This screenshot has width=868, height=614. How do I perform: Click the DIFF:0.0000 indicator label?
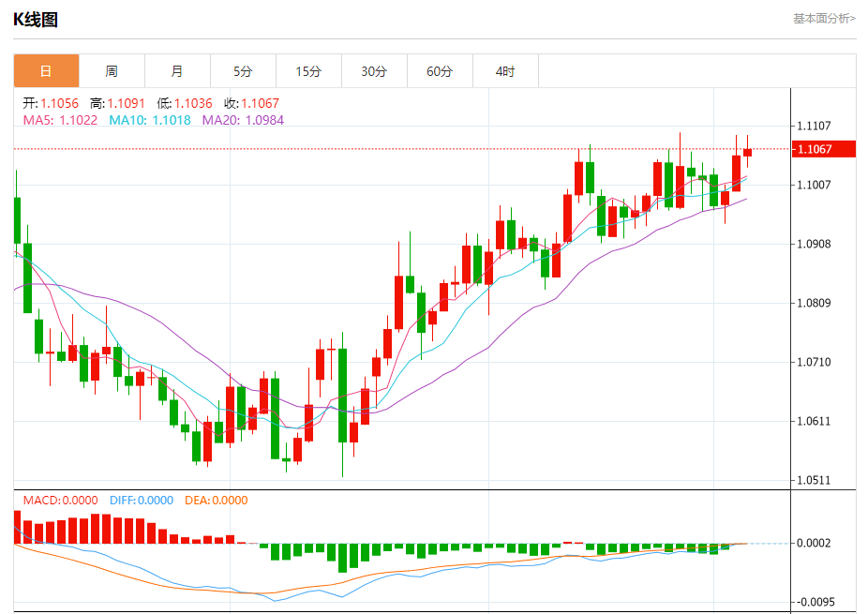142,501
